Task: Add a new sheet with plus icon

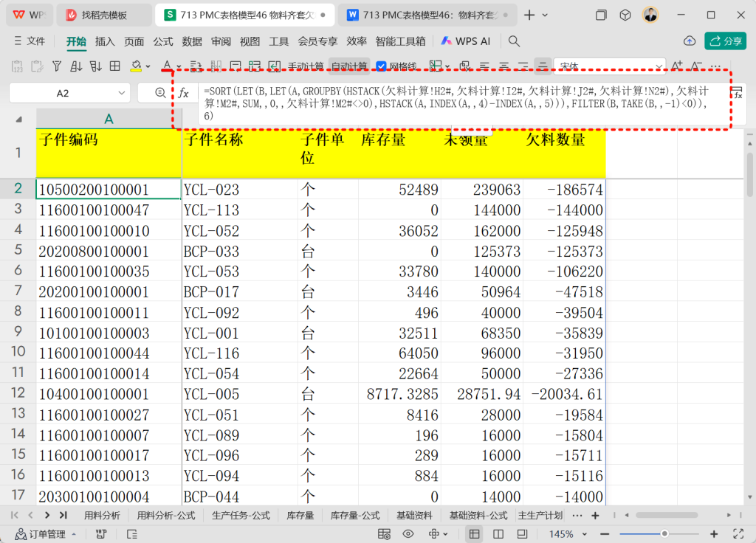Action: (596, 516)
